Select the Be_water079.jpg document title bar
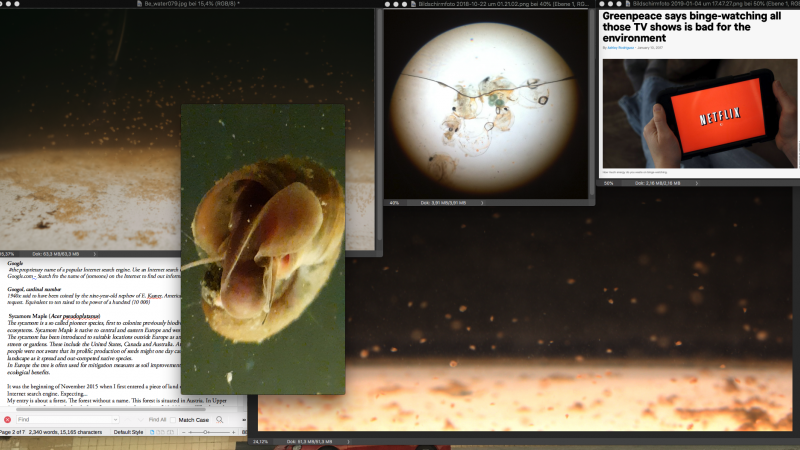The height and width of the screenshot is (450, 800). coord(190,4)
